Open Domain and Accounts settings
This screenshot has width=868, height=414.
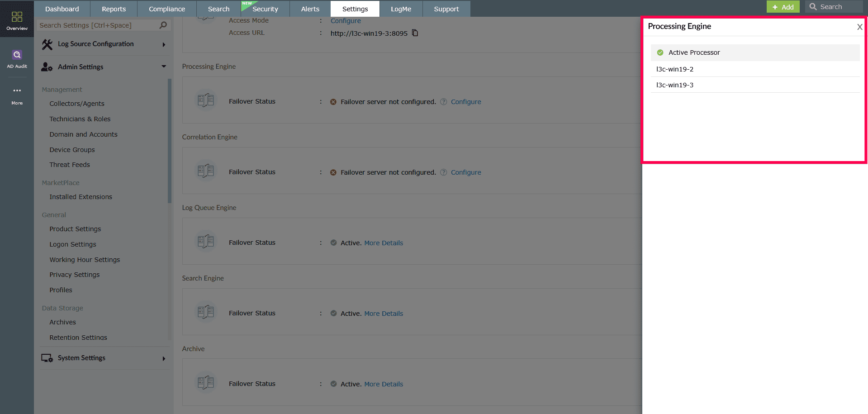point(83,134)
